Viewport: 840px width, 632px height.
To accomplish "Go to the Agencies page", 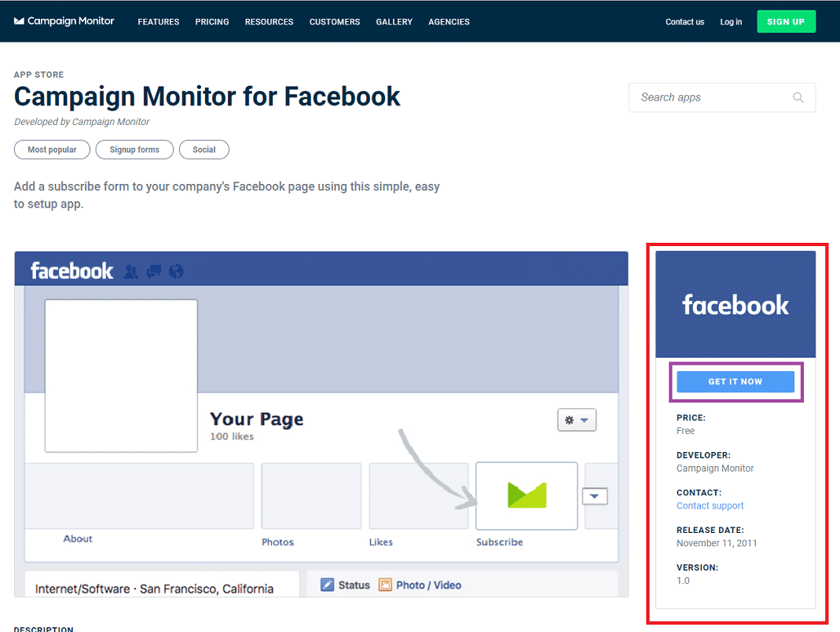I will (449, 22).
